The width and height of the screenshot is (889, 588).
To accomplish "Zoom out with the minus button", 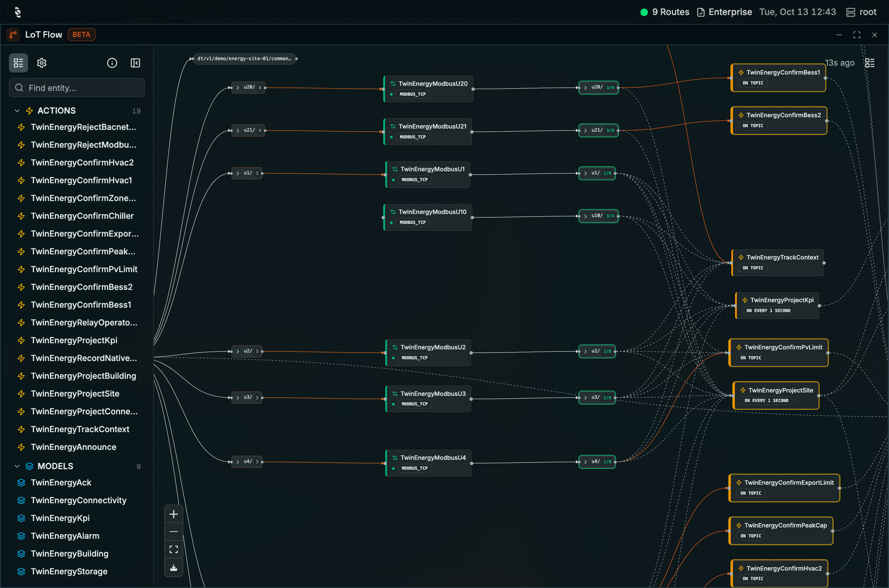I will point(174,532).
